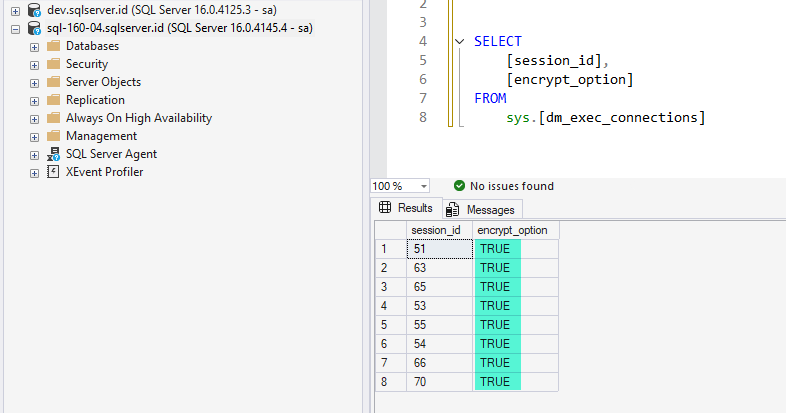Switch to the Messages tab
Screen dimensions: 786x413
coord(482,210)
